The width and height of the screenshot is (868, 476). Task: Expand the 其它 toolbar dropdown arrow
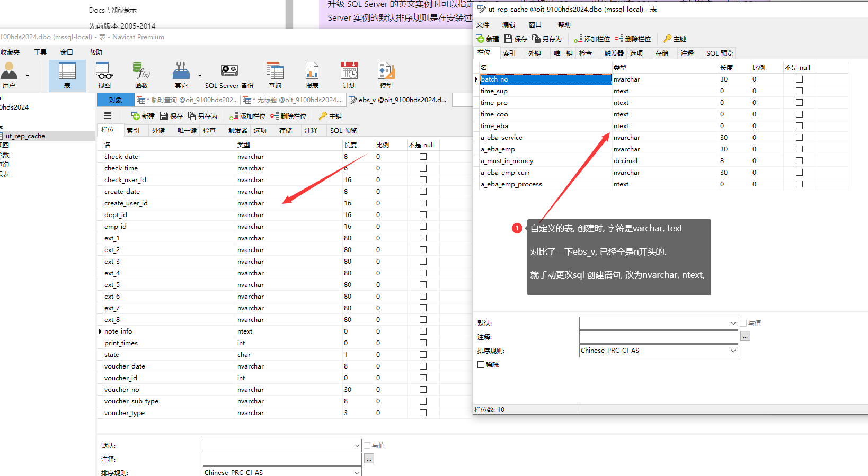(200, 76)
